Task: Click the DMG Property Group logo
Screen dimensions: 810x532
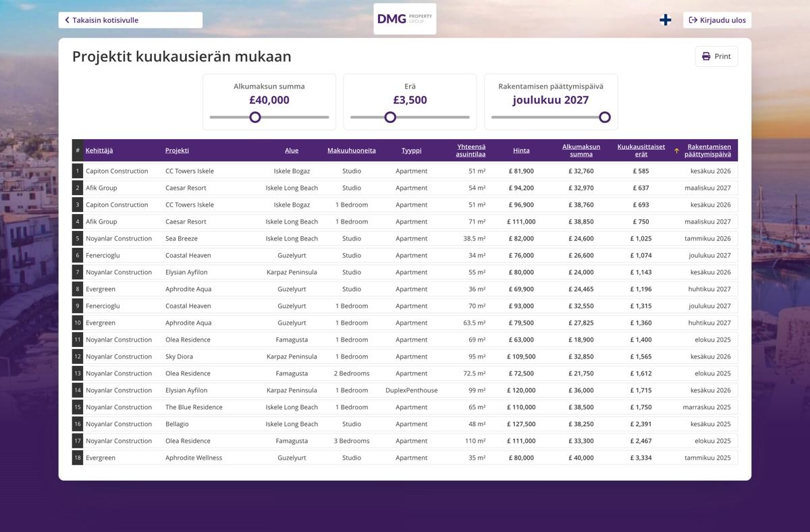Action: 405,19
